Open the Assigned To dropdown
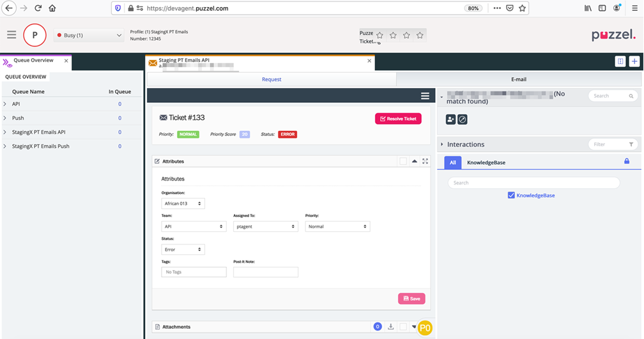The height and width of the screenshot is (339, 644). pyautogui.click(x=266, y=227)
